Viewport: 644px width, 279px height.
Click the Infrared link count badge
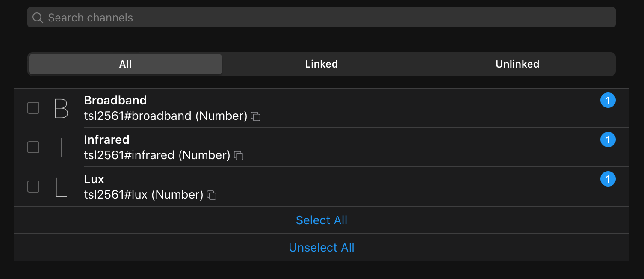tap(608, 140)
